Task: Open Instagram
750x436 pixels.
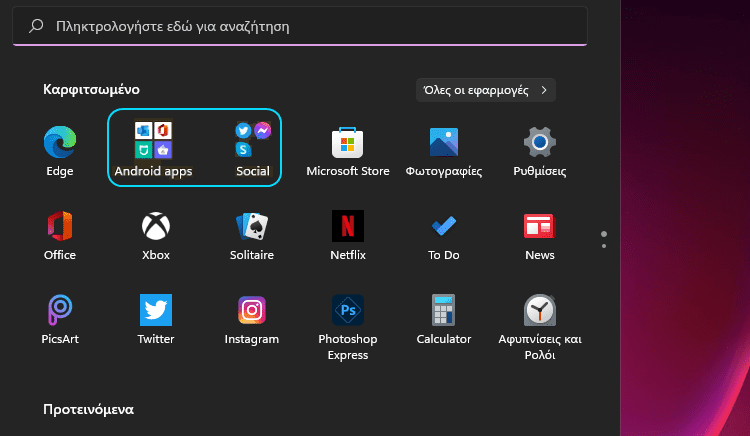Action: click(x=252, y=310)
